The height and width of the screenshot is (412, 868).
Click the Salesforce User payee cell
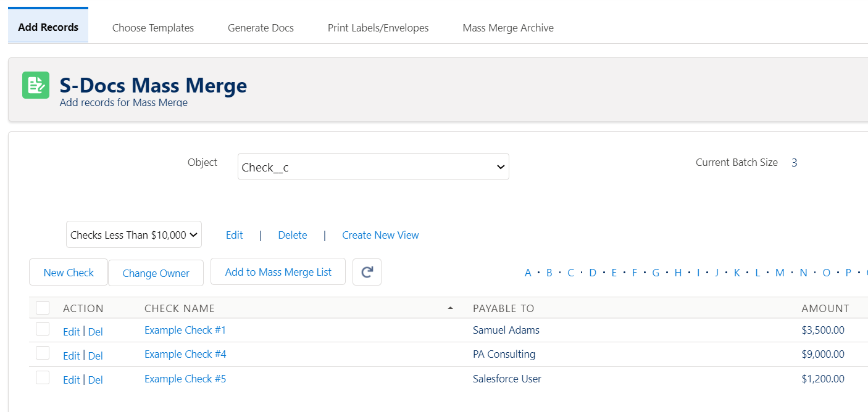507,379
